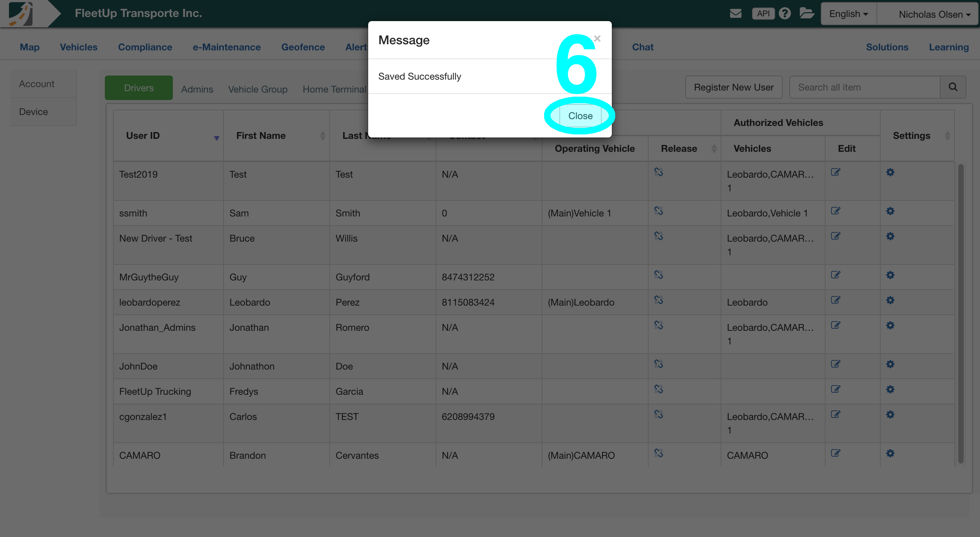Open the API button in header

click(x=763, y=14)
